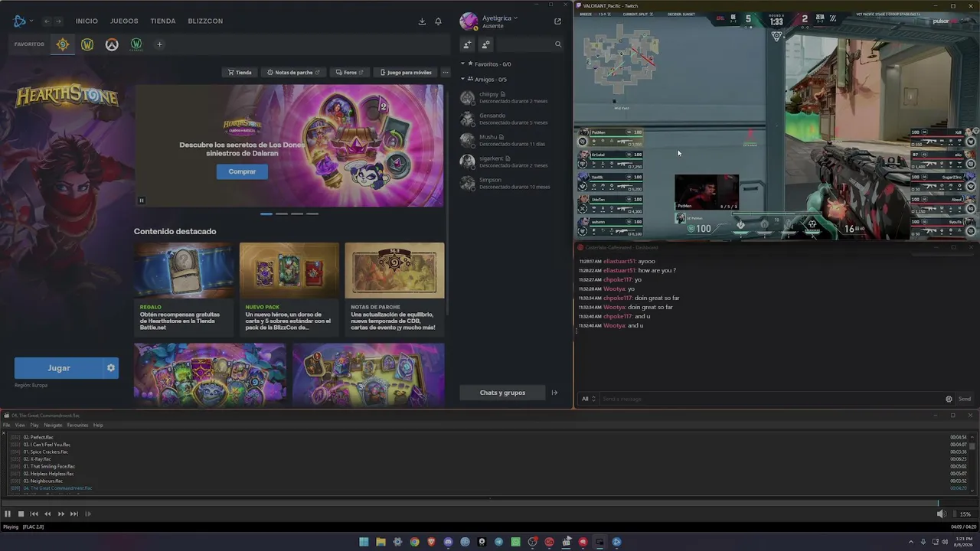The height and width of the screenshot is (551, 980).
Task: Open the Windows Start menu
Action: pyautogui.click(x=364, y=542)
